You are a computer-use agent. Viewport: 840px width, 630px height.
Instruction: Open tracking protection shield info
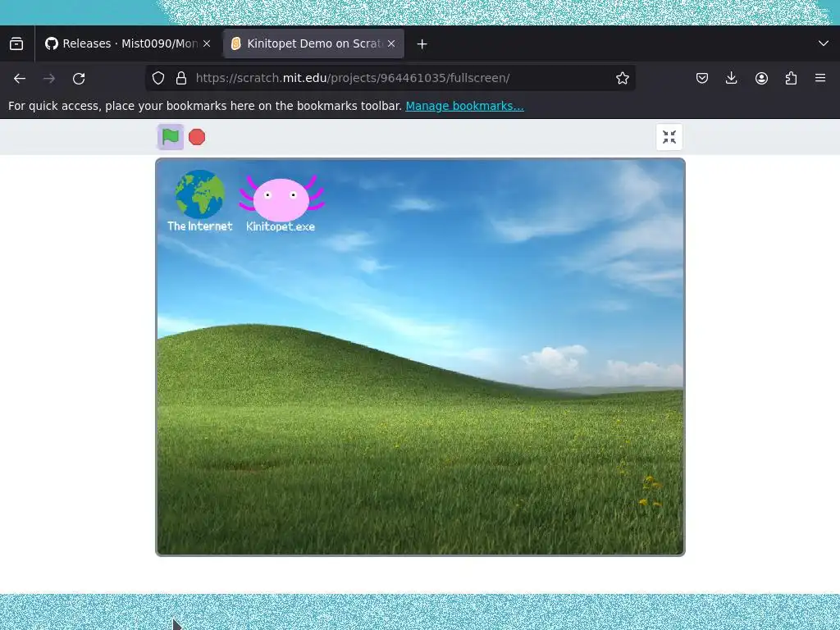point(158,78)
